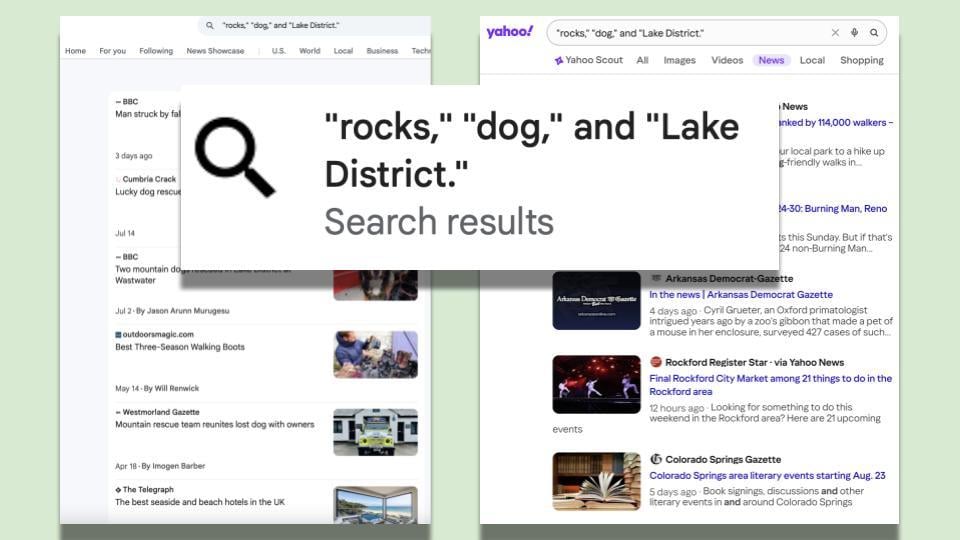Select the Yahoo News tab

click(x=771, y=60)
